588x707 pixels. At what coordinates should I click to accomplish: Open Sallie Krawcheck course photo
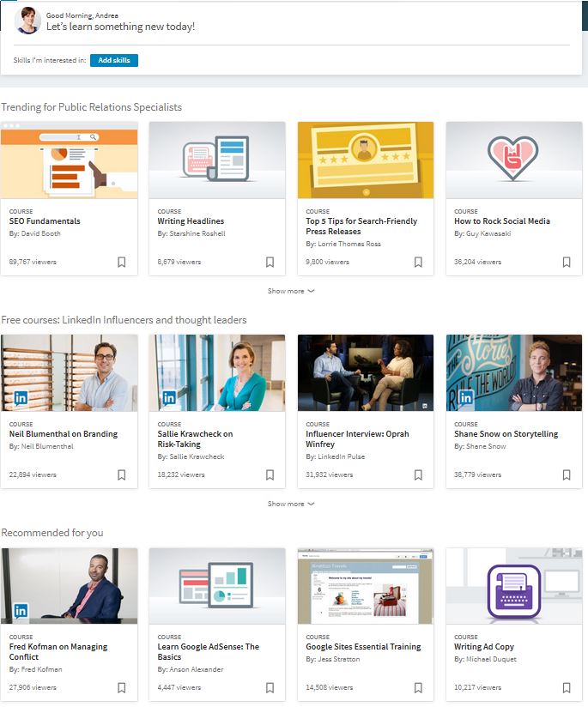(x=217, y=373)
